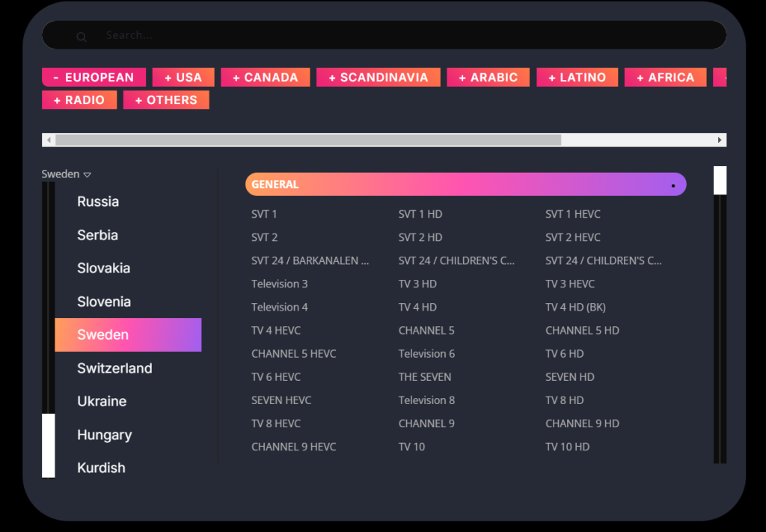The width and height of the screenshot is (766, 532).
Task: Select Television 8 channel
Action: coord(426,400)
